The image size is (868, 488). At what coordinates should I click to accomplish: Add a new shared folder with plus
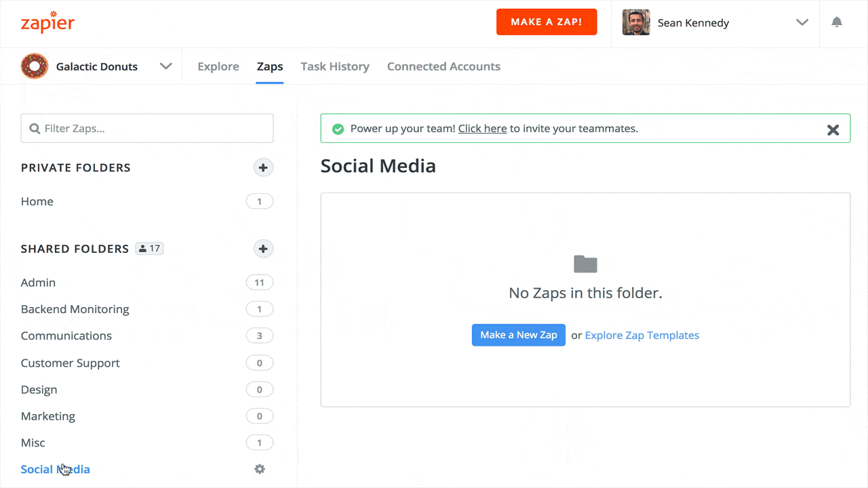(x=263, y=249)
